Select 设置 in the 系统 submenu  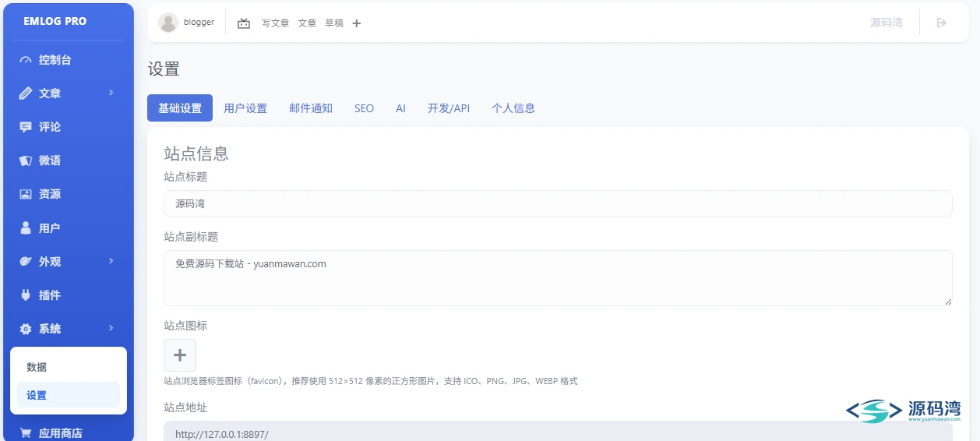69,395
